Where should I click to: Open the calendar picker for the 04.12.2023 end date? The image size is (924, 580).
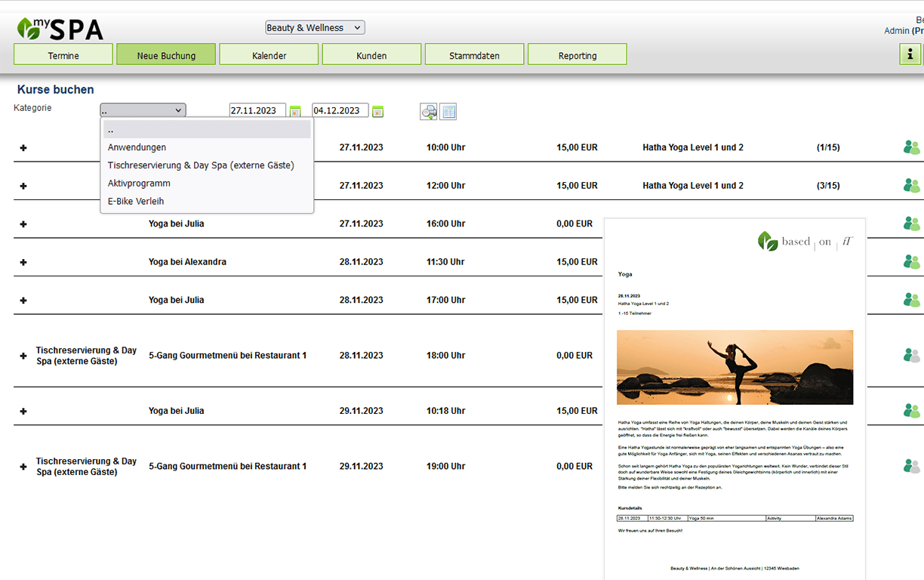click(377, 110)
